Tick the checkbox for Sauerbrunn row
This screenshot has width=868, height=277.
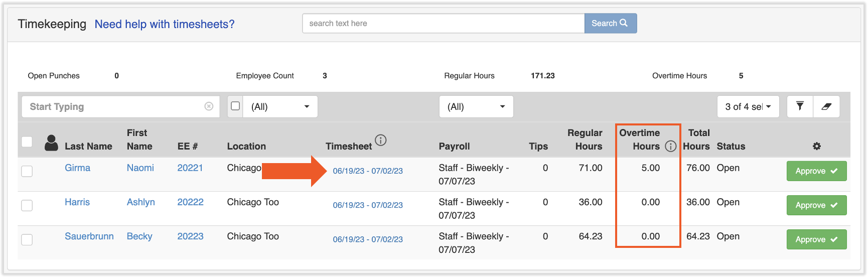tap(27, 239)
